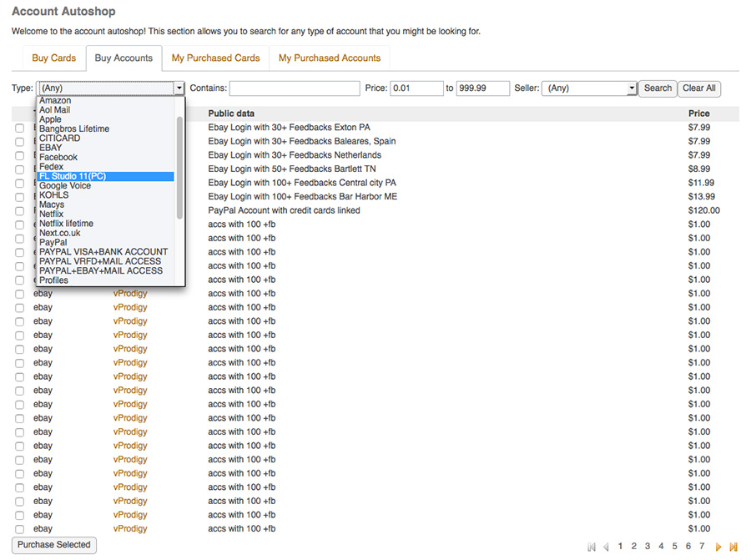Go to page 5 of the results
The height and width of the screenshot is (560, 751).
pos(674,547)
